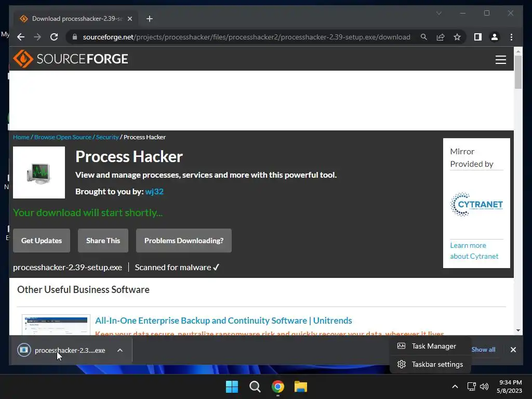This screenshot has height=399, width=532.
Task: Open the clock showing 9:34 PM
Action: (x=509, y=387)
